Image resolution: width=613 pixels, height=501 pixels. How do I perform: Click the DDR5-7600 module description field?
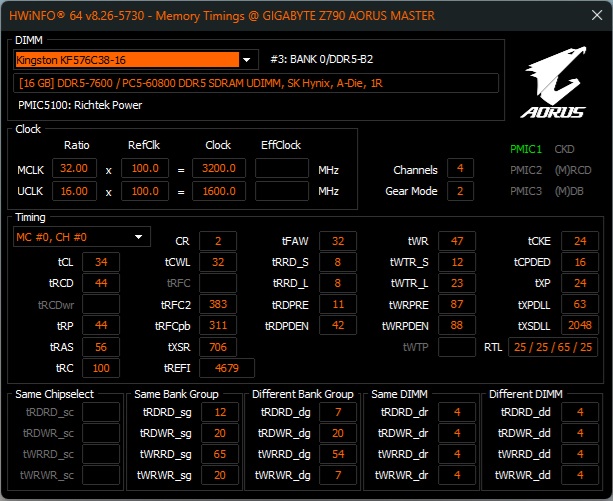pos(256,83)
